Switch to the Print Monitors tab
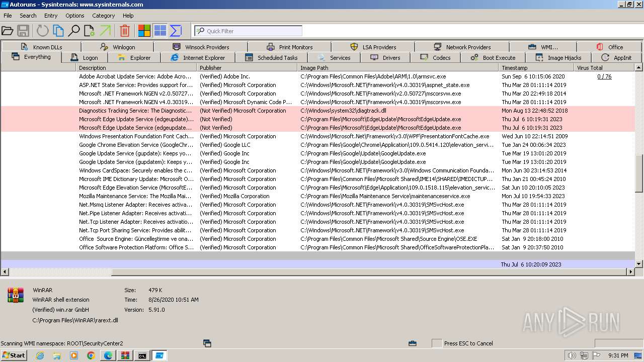 point(289,47)
